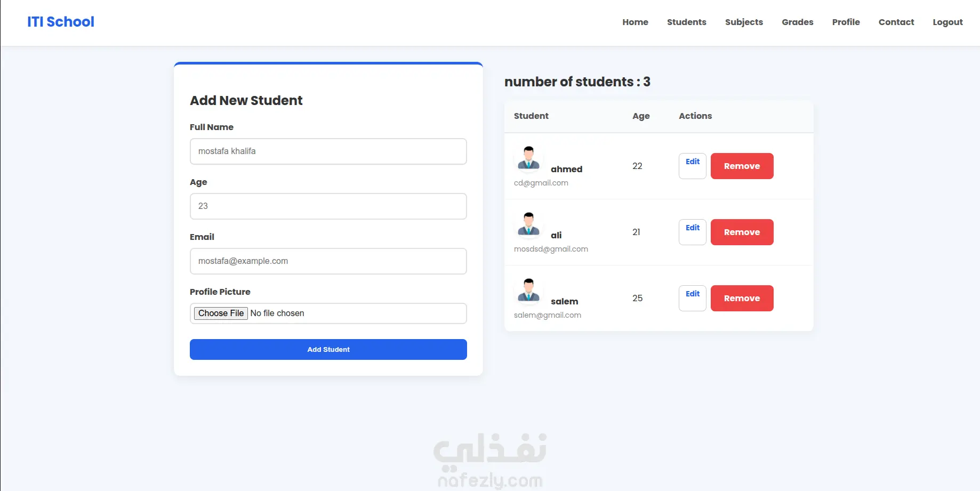Screen dimensions: 980x491
Task: Open the ITI School logo link
Action: click(x=61, y=22)
